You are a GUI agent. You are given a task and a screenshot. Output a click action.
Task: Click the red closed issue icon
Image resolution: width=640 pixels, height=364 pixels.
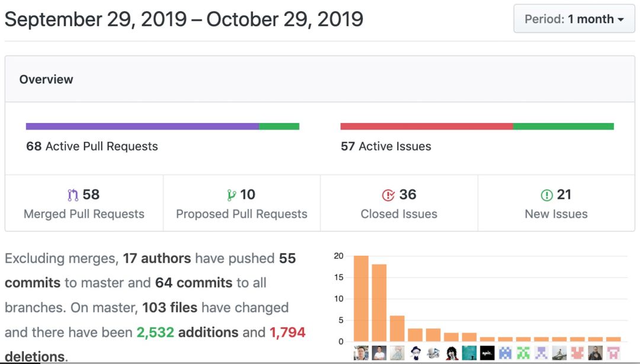tap(388, 195)
